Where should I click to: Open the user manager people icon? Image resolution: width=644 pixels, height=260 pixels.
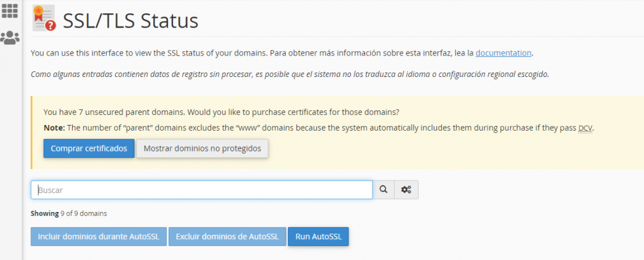(x=10, y=38)
